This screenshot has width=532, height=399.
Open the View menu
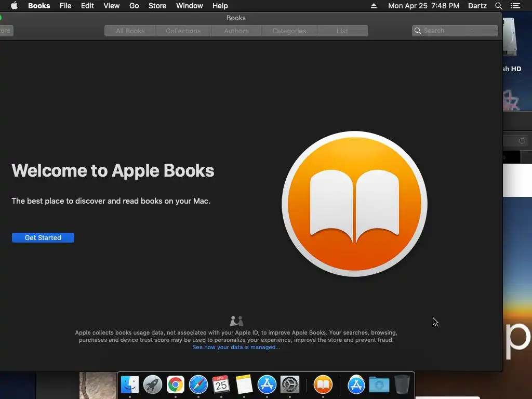(111, 6)
